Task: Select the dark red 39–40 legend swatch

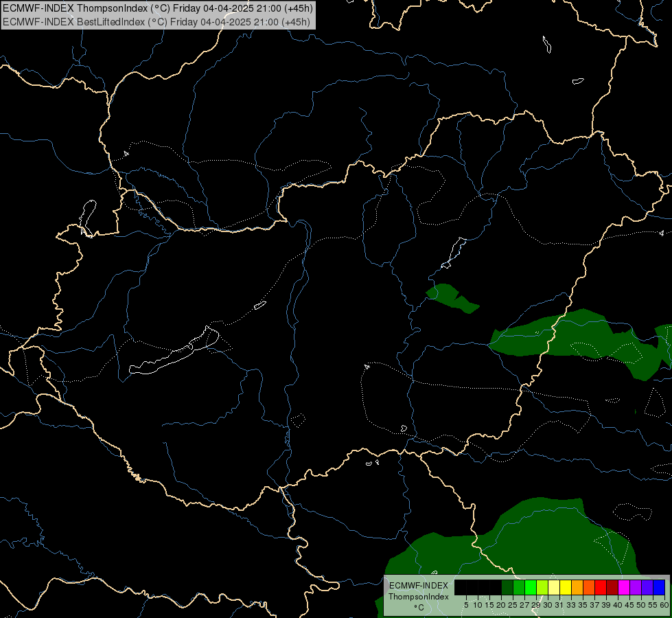Action: click(612, 587)
